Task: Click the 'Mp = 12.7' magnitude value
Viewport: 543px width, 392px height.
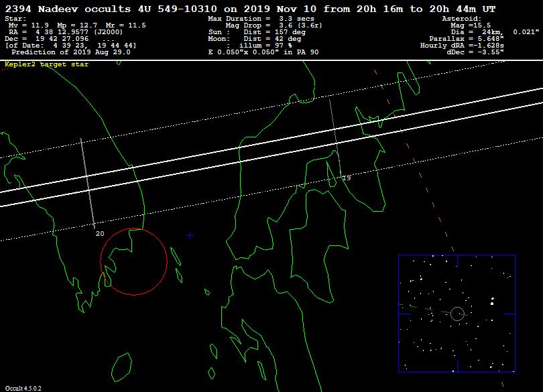Action: 77,25
